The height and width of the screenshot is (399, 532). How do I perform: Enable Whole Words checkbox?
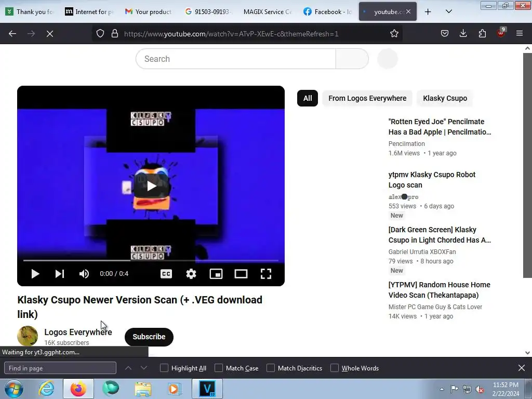pos(335,368)
